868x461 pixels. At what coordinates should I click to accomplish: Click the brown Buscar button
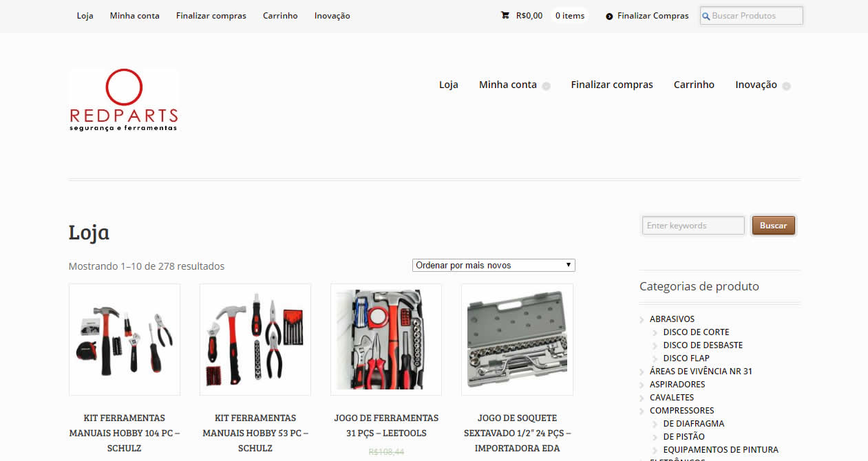(x=774, y=226)
